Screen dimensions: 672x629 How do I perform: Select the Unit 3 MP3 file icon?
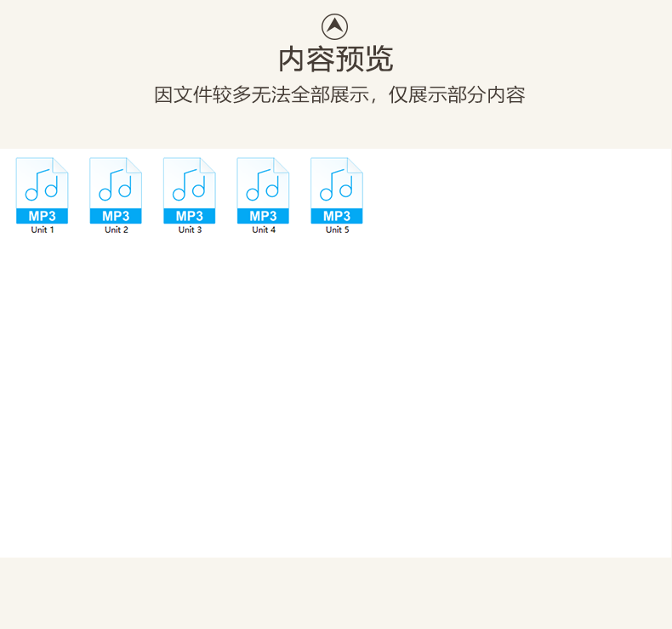coord(190,190)
